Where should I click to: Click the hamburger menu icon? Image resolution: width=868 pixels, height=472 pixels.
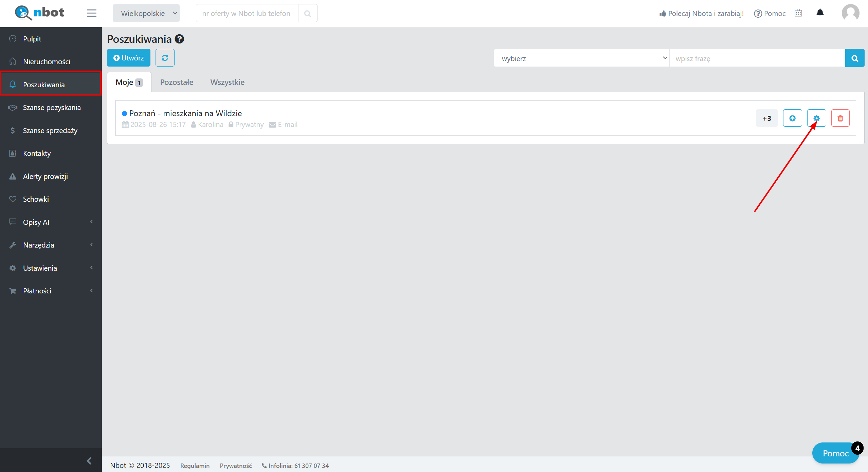click(91, 13)
